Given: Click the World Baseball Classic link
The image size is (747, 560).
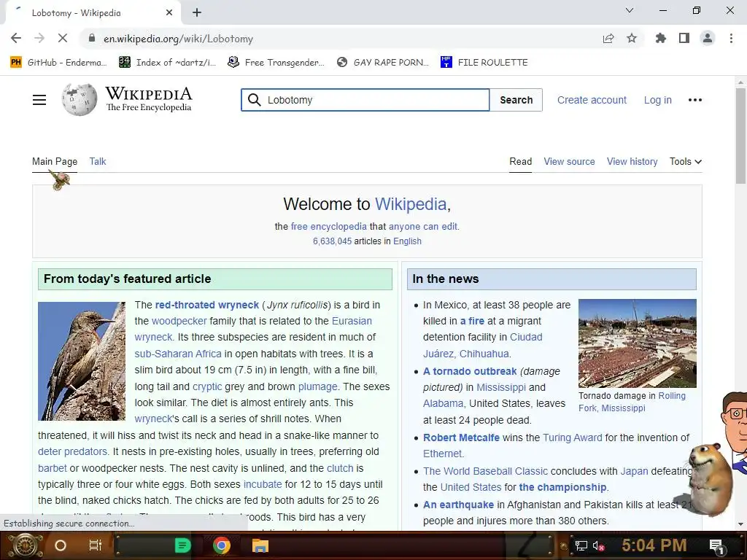Looking at the screenshot, I should [485, 472].
